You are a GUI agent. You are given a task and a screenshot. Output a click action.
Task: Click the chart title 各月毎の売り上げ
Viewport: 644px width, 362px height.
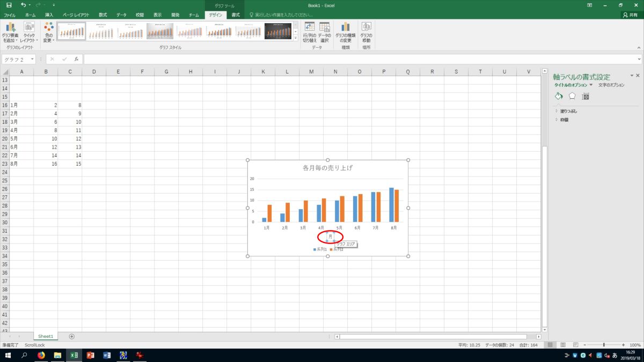[328, 168]
